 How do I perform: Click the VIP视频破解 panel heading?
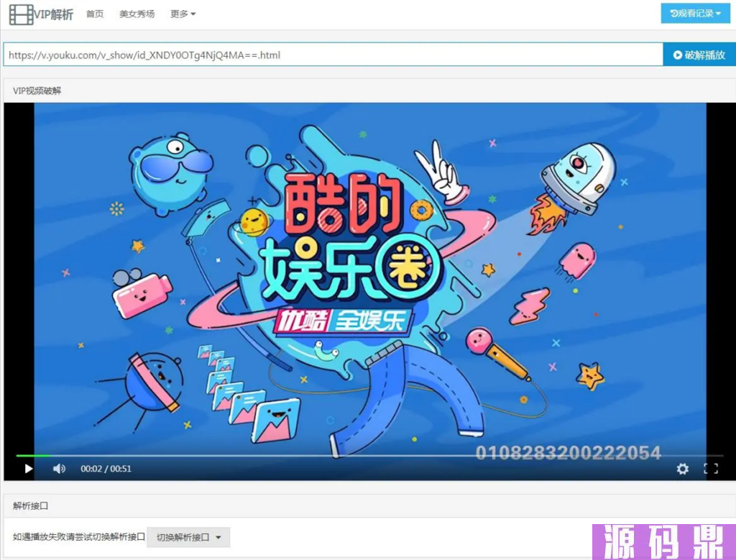click(37, 91)
